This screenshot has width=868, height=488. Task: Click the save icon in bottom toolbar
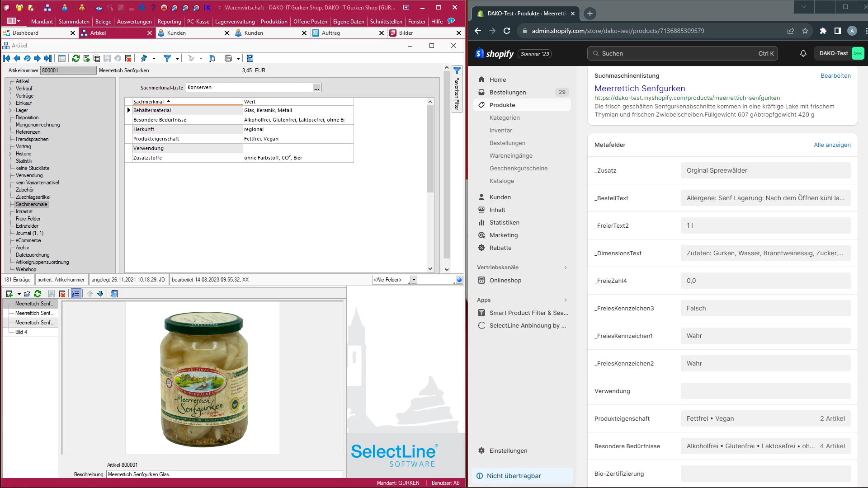click(51, 293)
